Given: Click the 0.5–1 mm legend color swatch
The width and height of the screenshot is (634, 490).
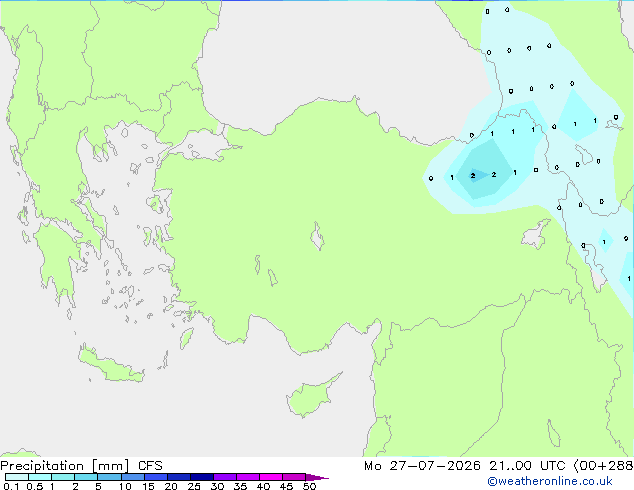Looking at the screenshot, I should 40,477.
